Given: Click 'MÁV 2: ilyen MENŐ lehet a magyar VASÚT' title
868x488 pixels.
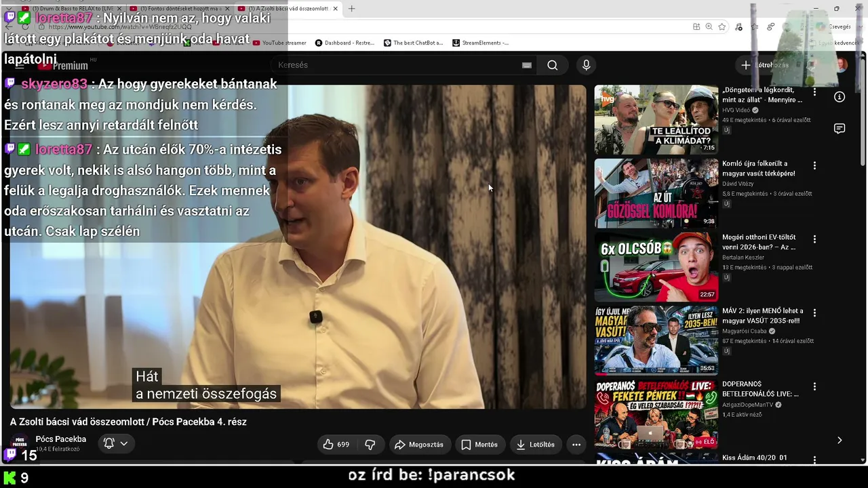Looking at the screenshot, I should tap(763, 316).
